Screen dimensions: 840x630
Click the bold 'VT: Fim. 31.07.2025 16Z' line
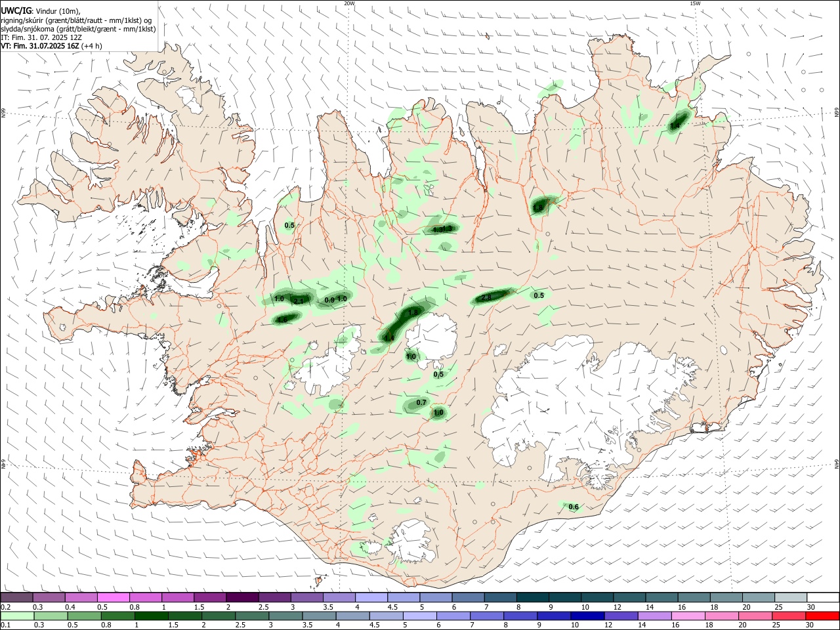pyautogui.click(x=40, y=46)
